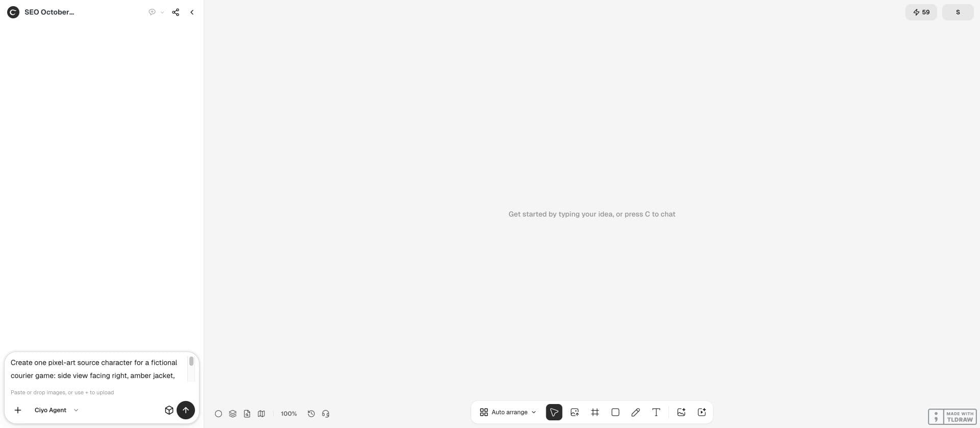Open the 59 credits indicator
980x428 pixels.
[x=921, y=12]
